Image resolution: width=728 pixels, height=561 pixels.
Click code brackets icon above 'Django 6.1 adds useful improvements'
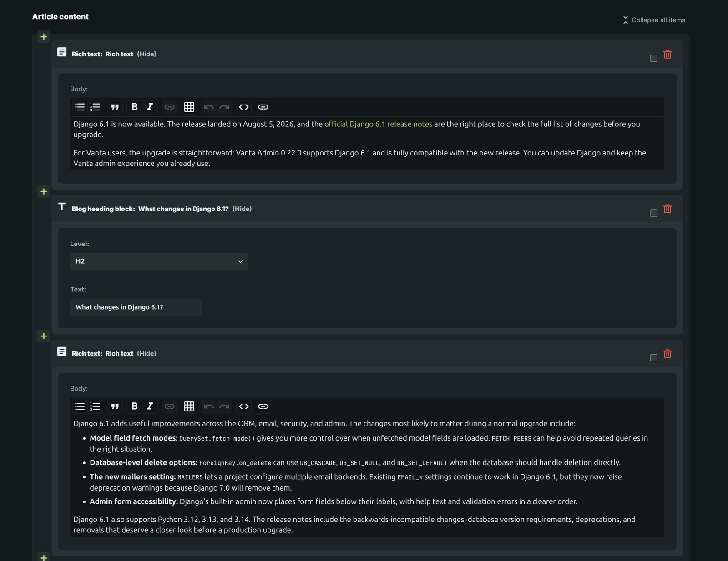(x=244, y=406)
